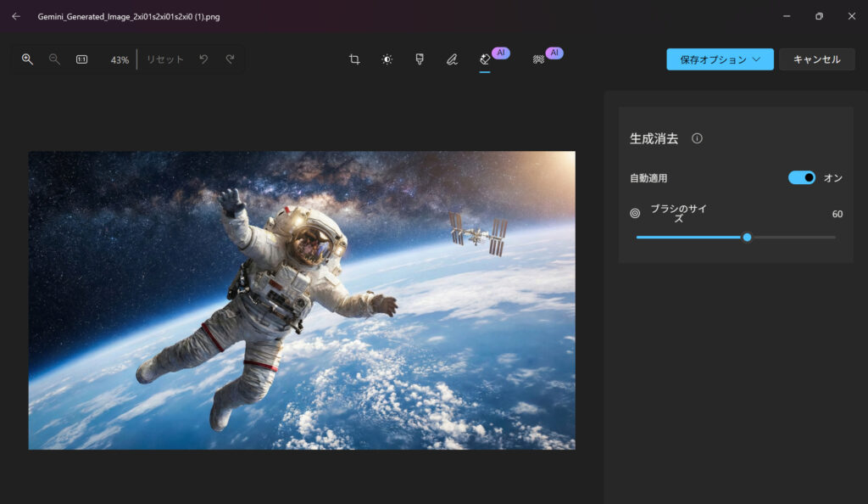Expand the 保存オプション dropdown
This screenshot has width=868, height=504.
720,59
